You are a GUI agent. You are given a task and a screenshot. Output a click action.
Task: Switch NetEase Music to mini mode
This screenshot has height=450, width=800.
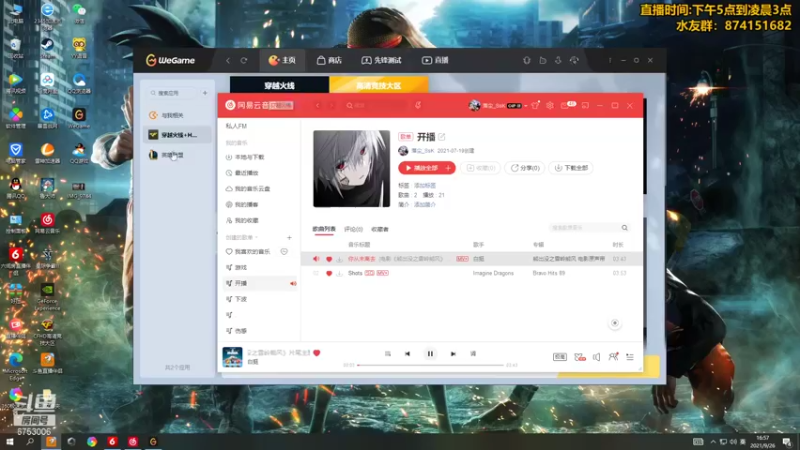[585, 105]
